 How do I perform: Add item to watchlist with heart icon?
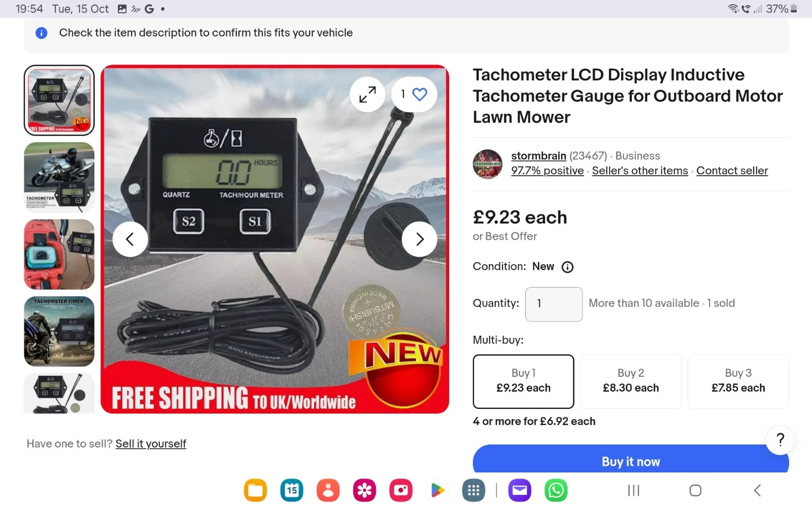click(x=414, y=94)
